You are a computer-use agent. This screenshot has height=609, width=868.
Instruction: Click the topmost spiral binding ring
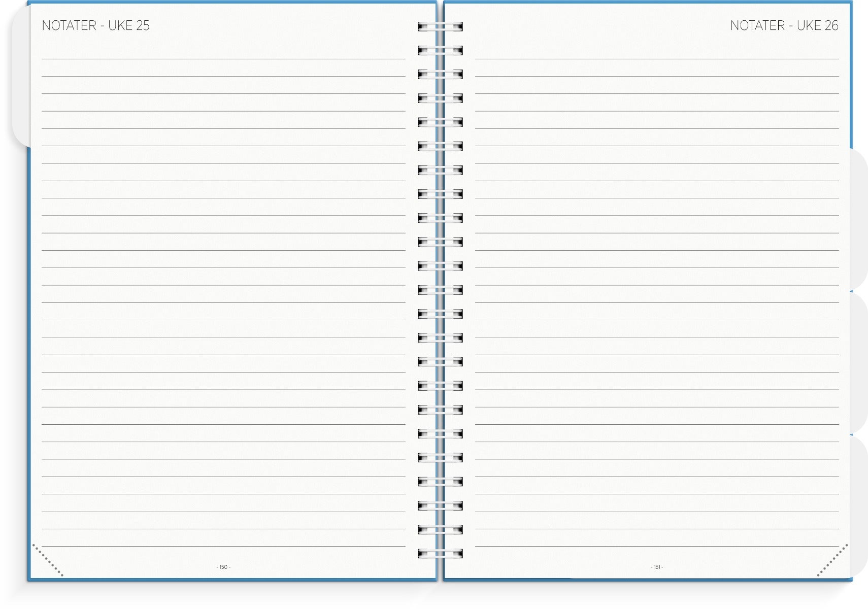point(440,26)
